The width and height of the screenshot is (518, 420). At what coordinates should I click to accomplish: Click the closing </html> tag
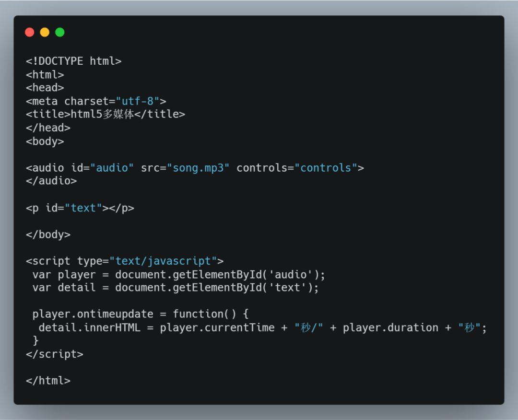pos(48,381)
